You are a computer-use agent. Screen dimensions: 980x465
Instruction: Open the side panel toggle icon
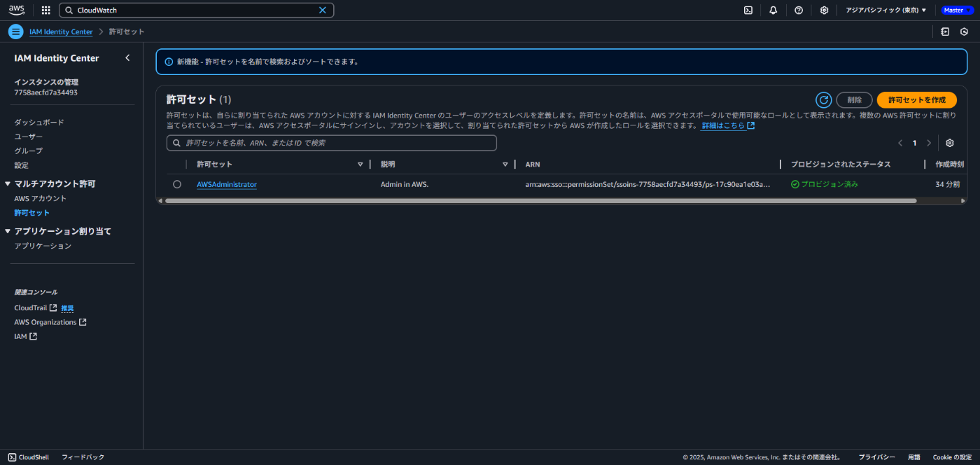click(x=945, y=32)
